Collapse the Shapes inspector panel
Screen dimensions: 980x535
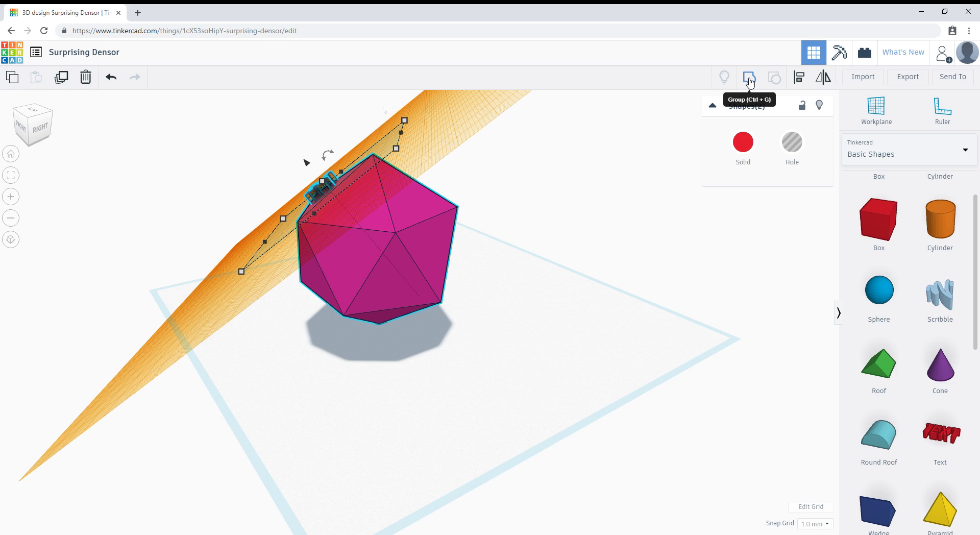(713, 105)
